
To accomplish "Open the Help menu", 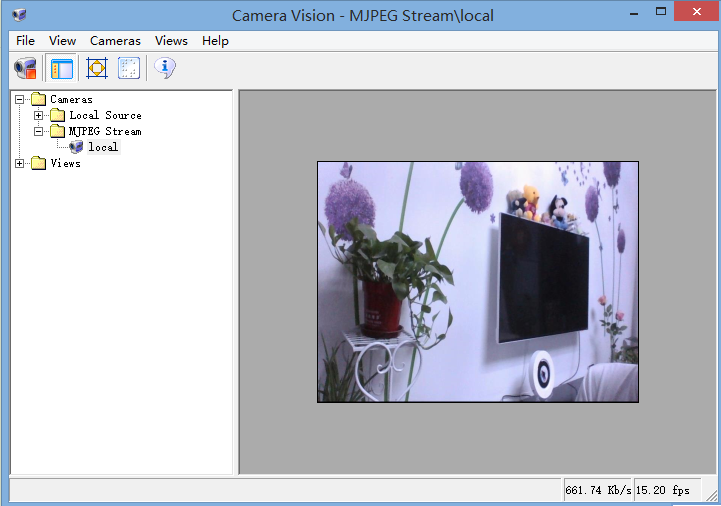I will [x=215, y=41].
